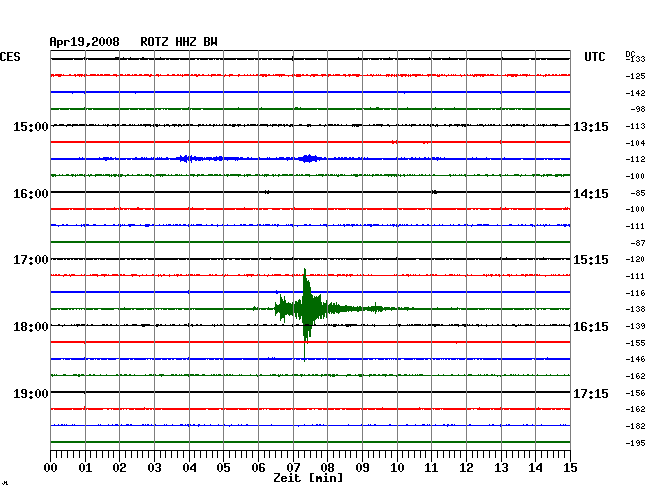The height and width of the screenshot is (494, 650).
Task: Click the DC offset value -195
Action: (x=635, y=443)
